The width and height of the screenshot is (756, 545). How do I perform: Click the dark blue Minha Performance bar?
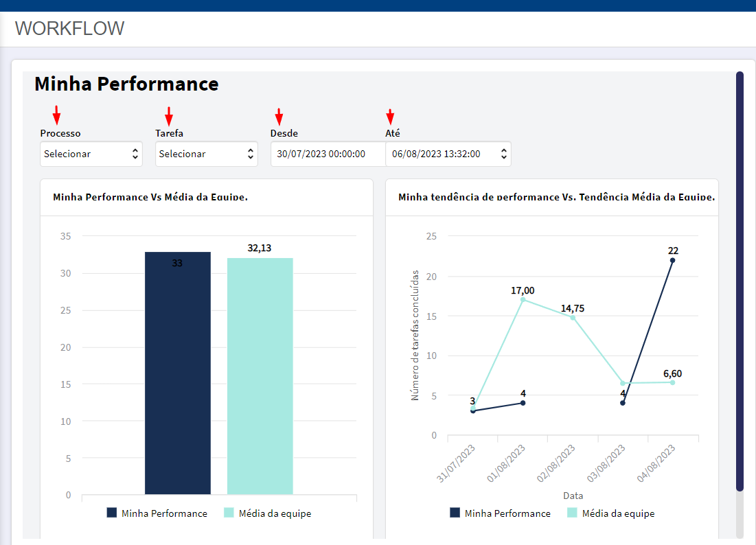point(178,373)
